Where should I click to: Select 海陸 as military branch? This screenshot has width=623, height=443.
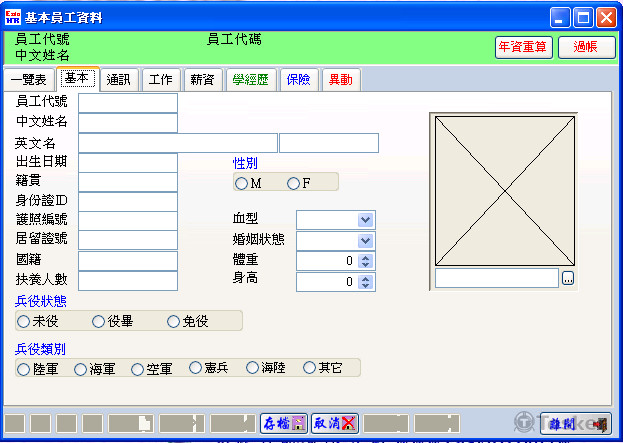(252, 368)
